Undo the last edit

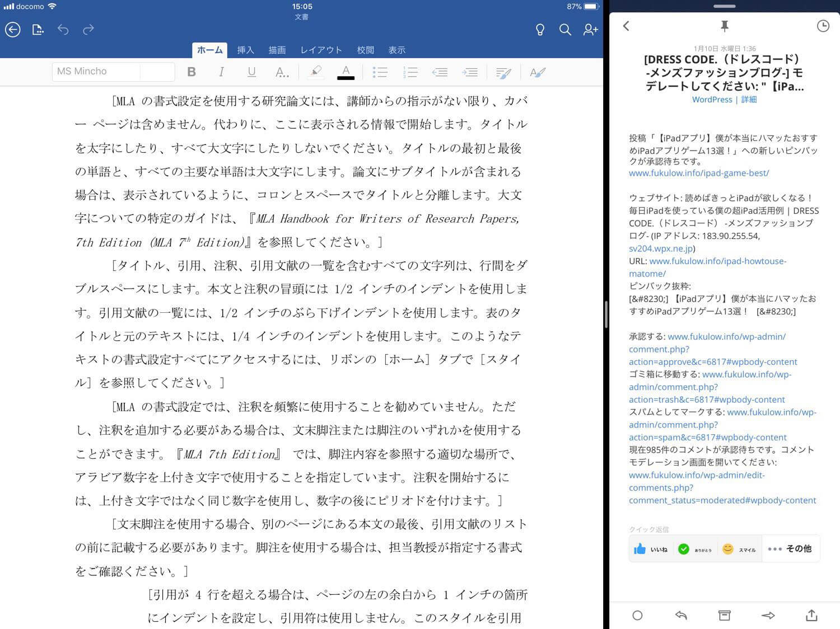coord(63,30)
